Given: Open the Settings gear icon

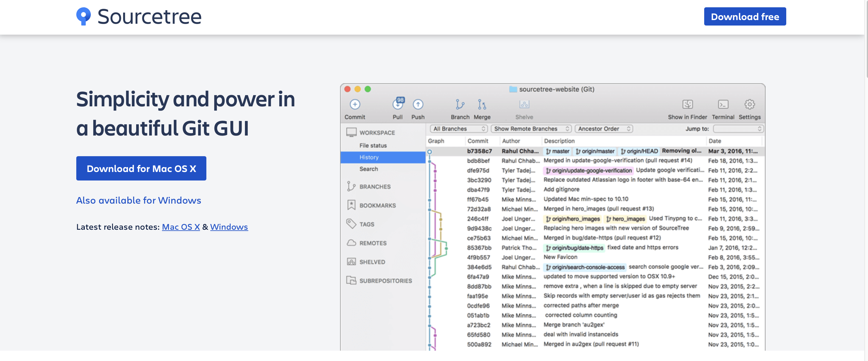Looking at the screenshot, I should point(749,105).
